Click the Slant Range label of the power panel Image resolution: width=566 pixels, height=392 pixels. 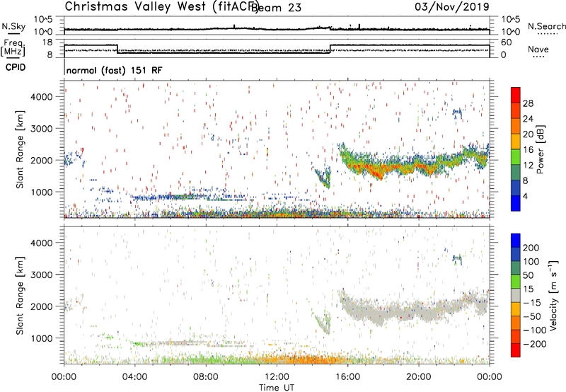pyautogui.click(x=20, y=149)
